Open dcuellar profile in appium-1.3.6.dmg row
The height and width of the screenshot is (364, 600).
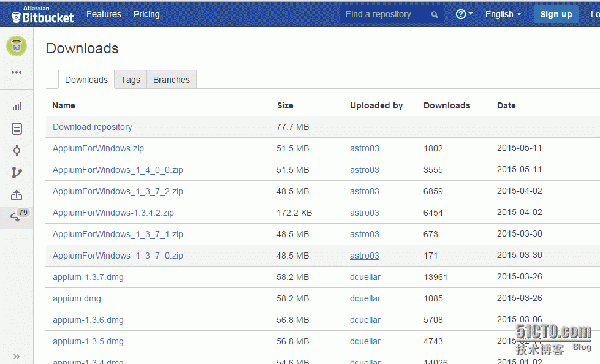point(365,320)
